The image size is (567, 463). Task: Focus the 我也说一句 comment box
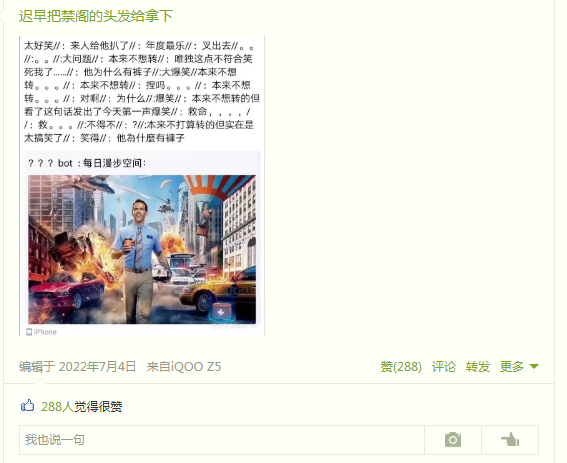click(222, 440)
